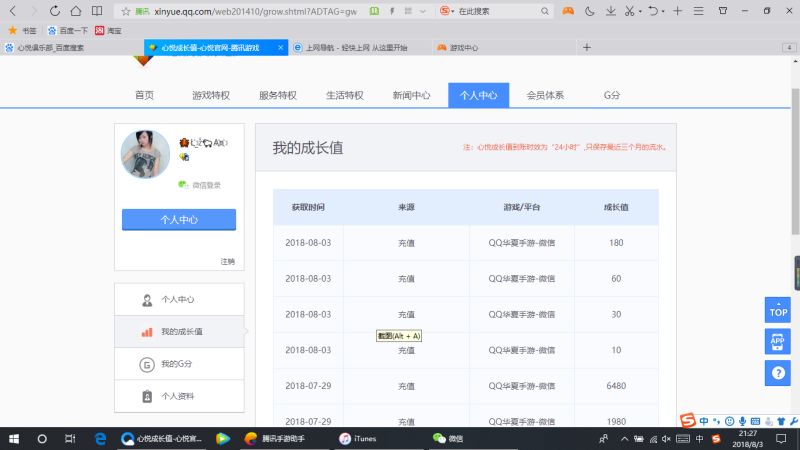Click the 注销 logout link
Image resolution: width=800 pixels, height=450 pixels.
pyautogui.click(x=227, y=261)
